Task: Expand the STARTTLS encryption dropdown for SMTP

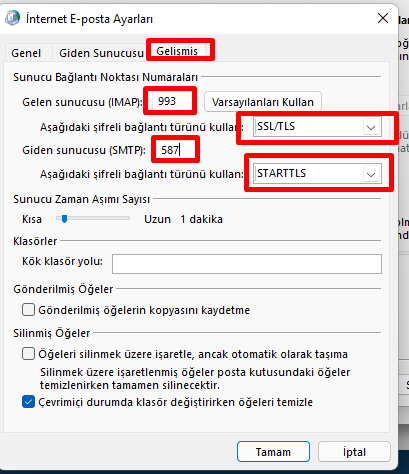Action: click(x=317, y=173)
